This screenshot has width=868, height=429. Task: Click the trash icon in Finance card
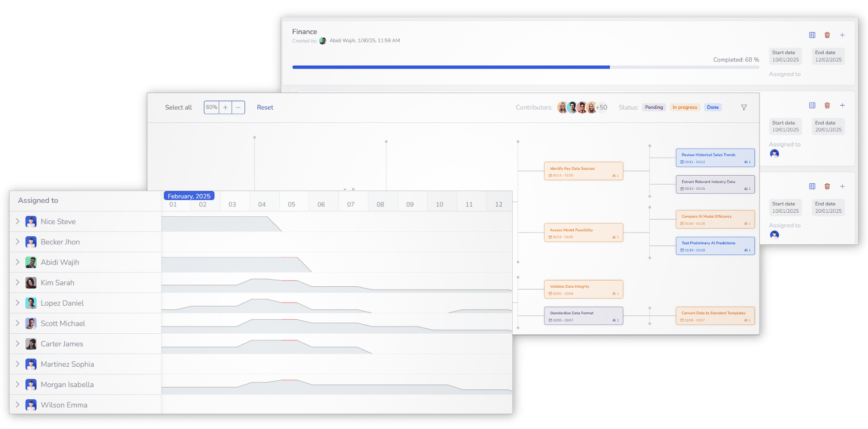pyautogui.click(x=827, y=35)
